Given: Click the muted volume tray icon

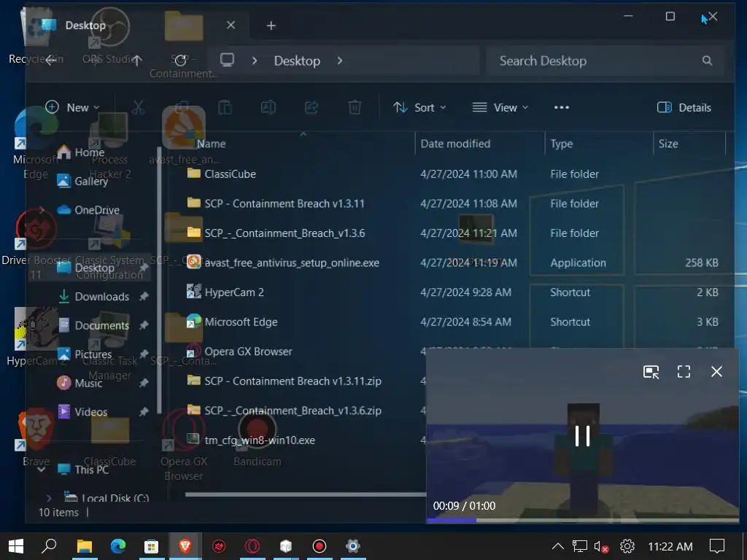Looking at the screenshot, I should (601, 546).
